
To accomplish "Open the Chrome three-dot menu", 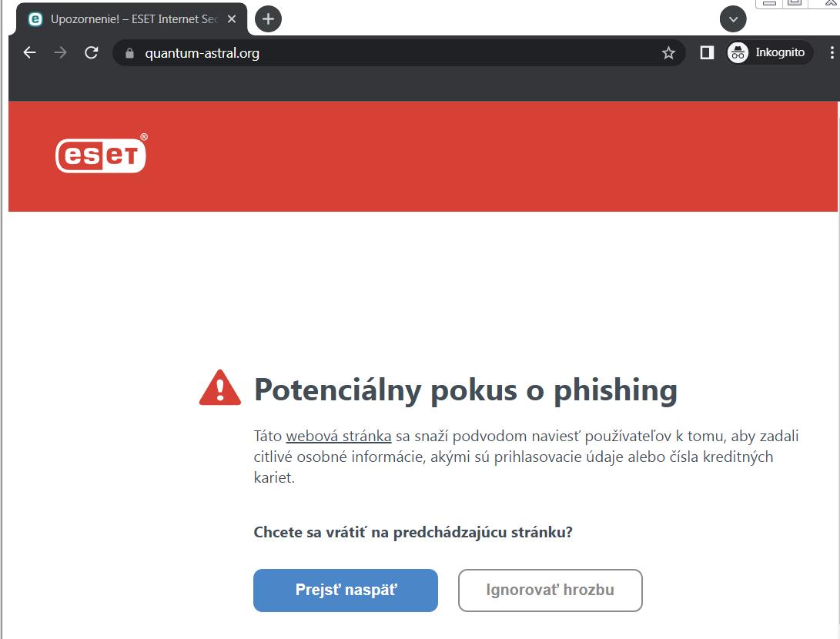I will point(832,52).
